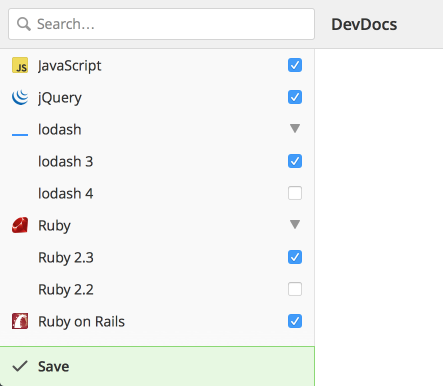This screenshot has height=386, width=443.
Task: Click the Ruby group label
Action: click(54, 226)
